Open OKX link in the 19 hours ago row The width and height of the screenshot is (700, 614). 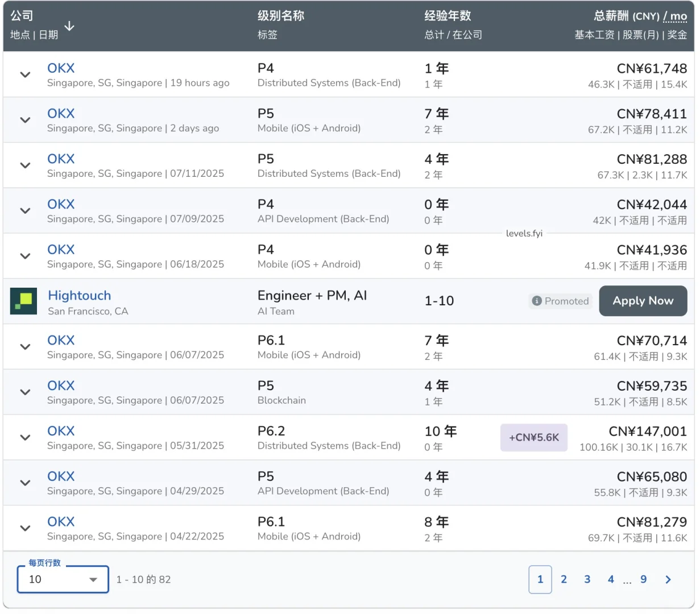(61, 68)
